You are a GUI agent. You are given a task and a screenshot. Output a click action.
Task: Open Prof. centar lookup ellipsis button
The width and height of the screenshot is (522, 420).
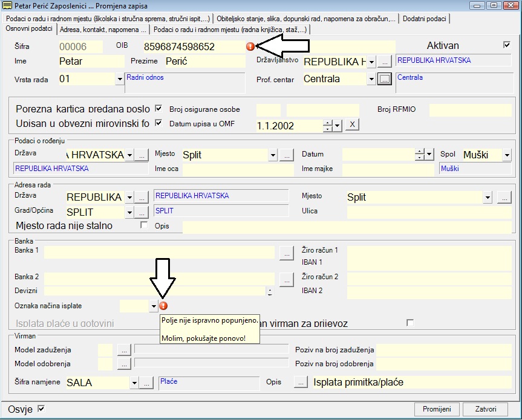point(385,79)
